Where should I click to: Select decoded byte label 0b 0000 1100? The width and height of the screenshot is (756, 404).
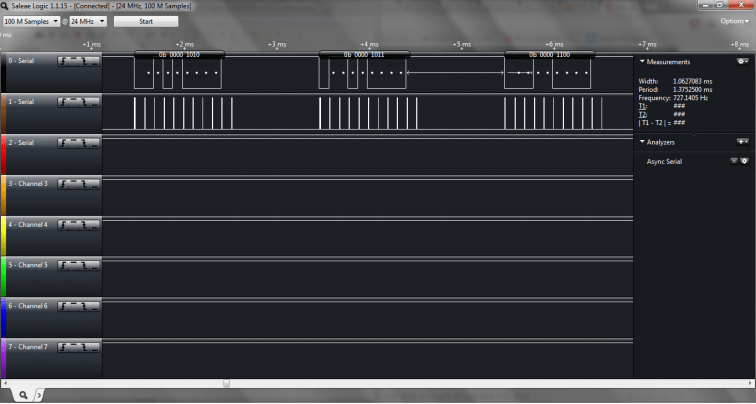550,54
